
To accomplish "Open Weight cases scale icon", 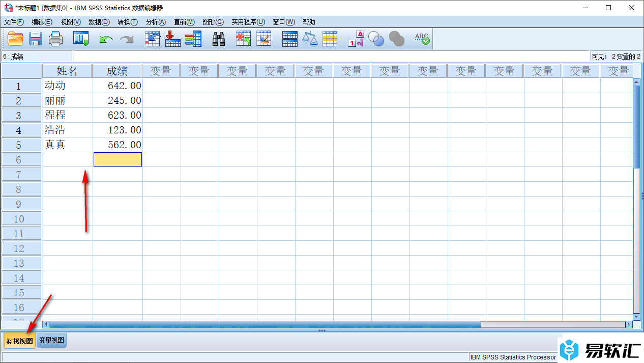I will pos(310,39).
